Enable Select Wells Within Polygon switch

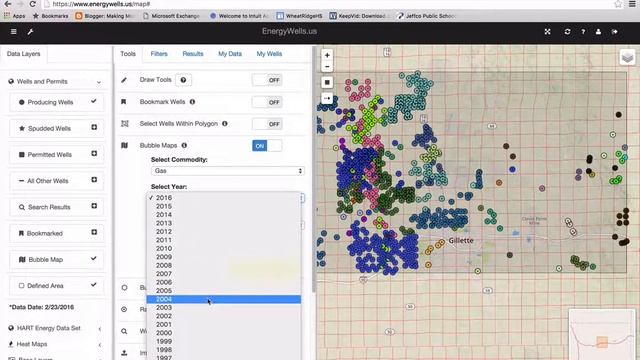click(x=267, y=124)
